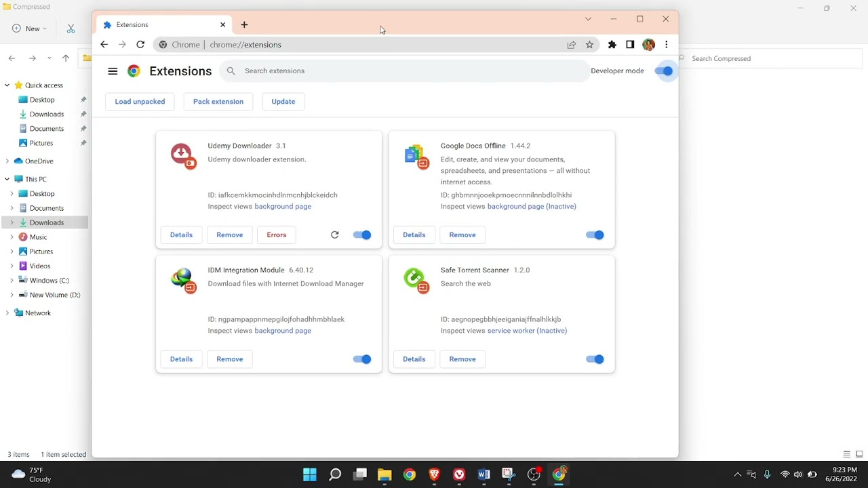This screenshot has width=868, height=488.
Task: Open taskbar Search
Action: click(335, 474)
